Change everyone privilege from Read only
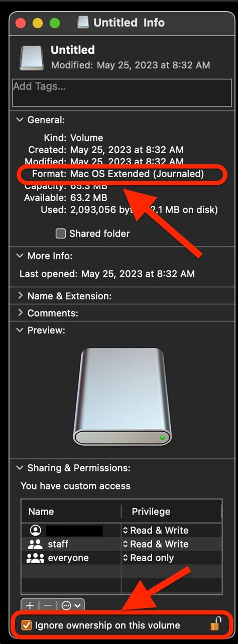Viewport: 238px width, 644px height. 148,558
